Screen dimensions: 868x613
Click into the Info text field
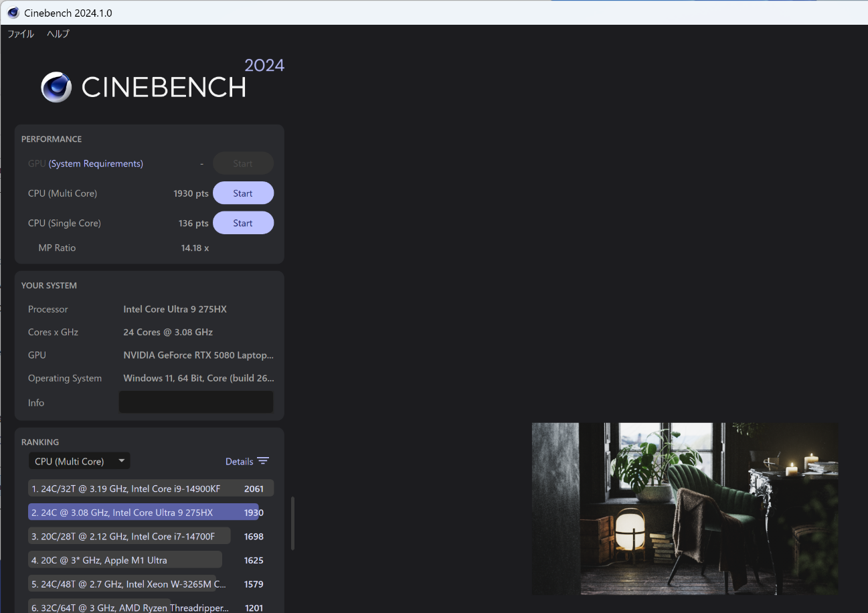196,402
